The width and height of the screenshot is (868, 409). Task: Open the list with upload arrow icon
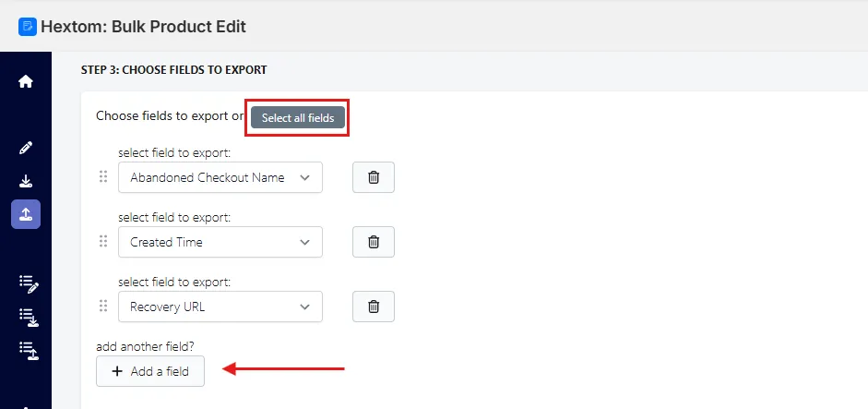(x=29, y=352)
